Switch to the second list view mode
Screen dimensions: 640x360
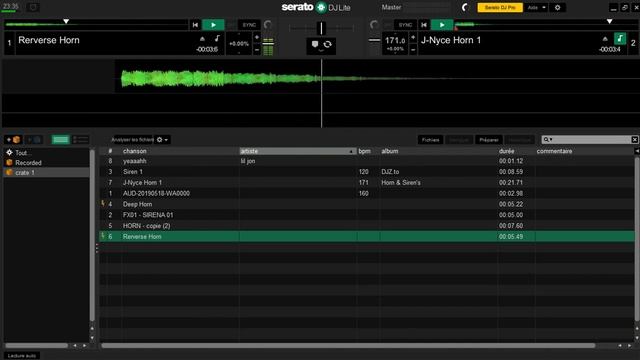[80, 140]
